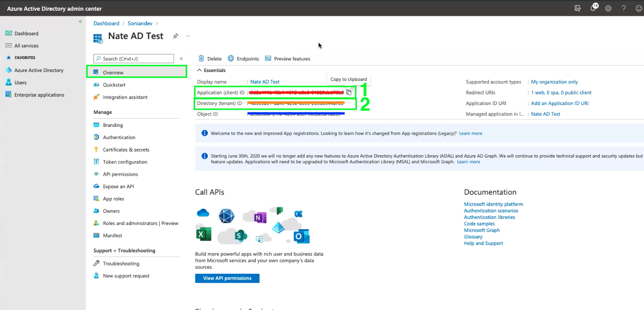
Task: Click the Directory (tenant) ID label
Action: coord(219,103)
